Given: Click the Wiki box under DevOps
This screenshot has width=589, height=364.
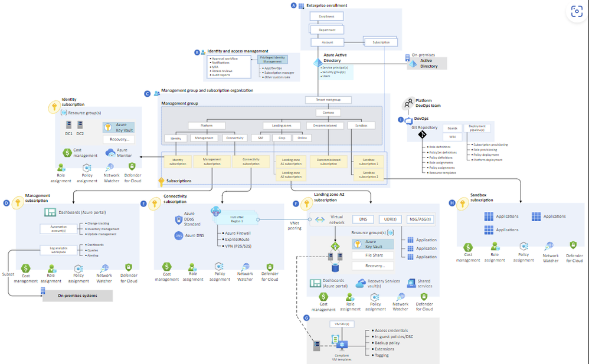Looking at the screenshot, I should tap(452, 137).
